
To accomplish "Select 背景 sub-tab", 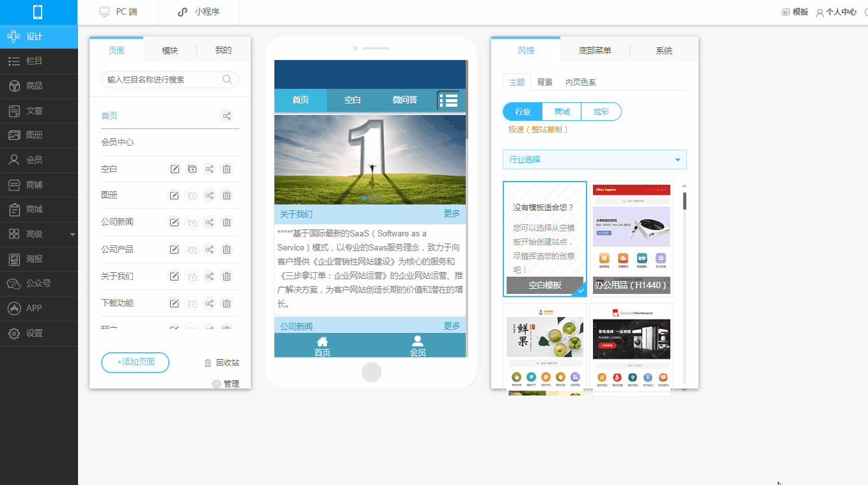I will pyautogui.click(x=545, y=82).
